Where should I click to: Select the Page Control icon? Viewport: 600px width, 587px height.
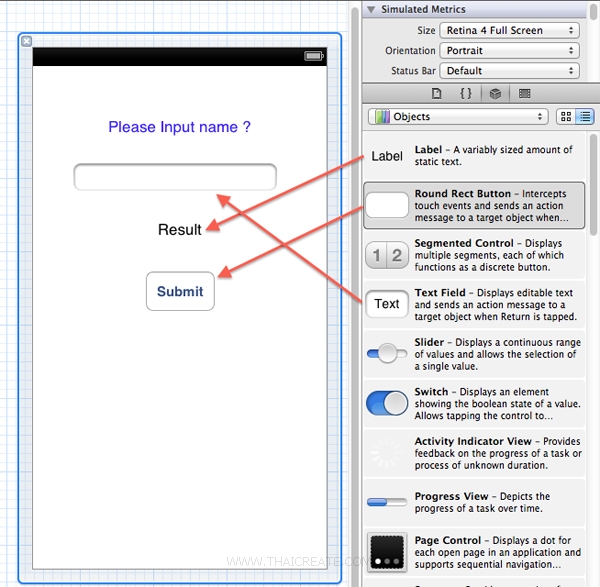[387, 552]
